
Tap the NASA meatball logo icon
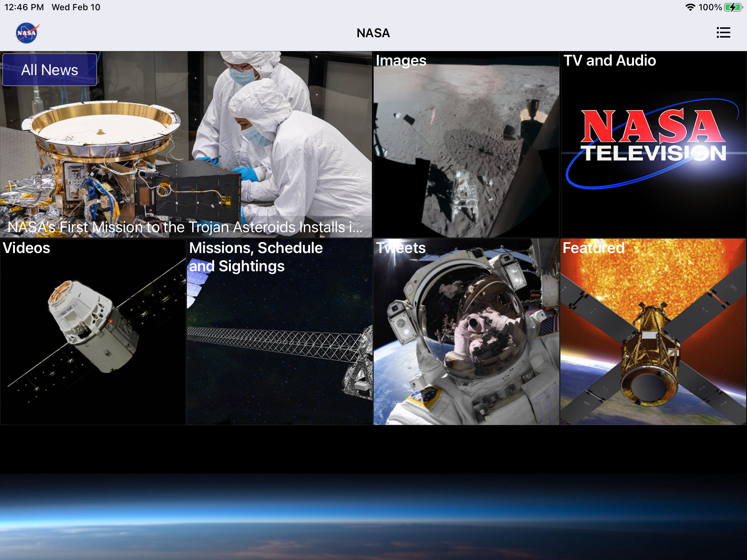(27, 33)
